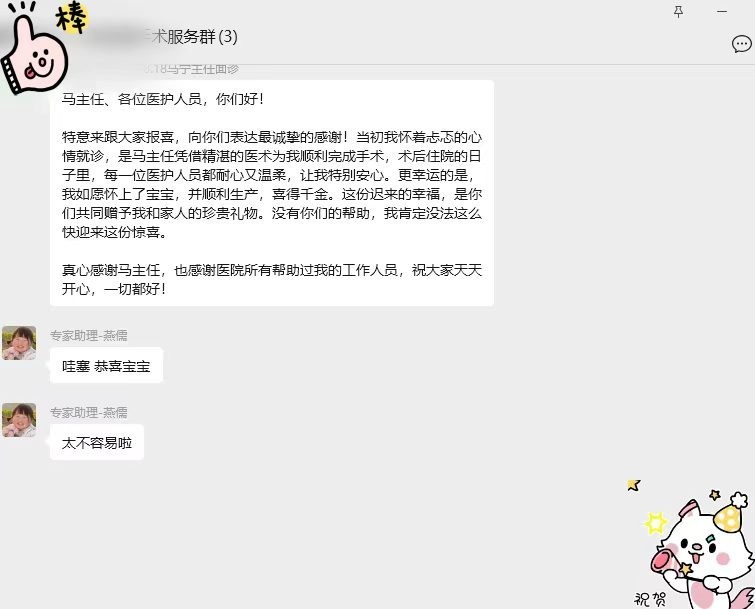
Task: Click greeting line 马主任、各位医护人员，你们好
Action: coord(162,99)
